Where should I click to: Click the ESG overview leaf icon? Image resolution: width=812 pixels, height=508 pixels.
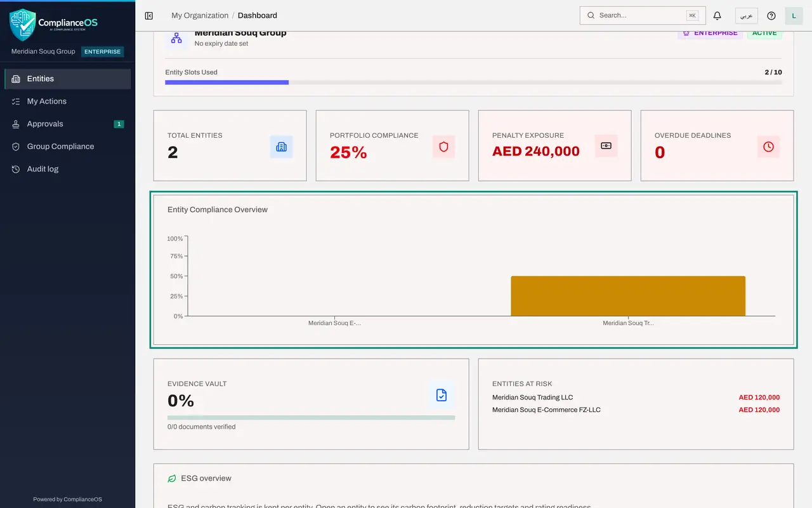pyautogui.click(x=171, y=478)
